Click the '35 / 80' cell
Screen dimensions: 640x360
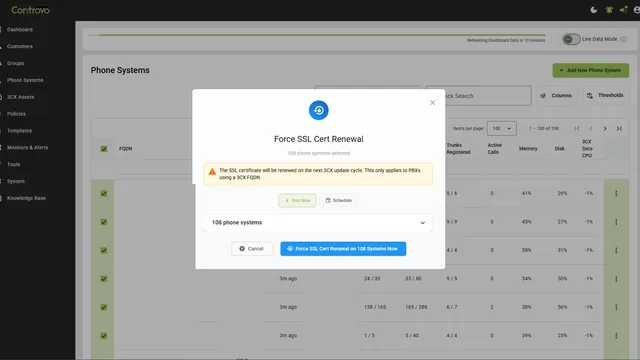coord(413,279)
